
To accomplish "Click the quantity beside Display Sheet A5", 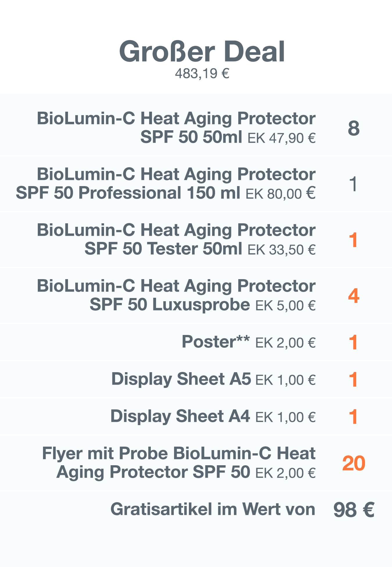I will coord(353,379).
